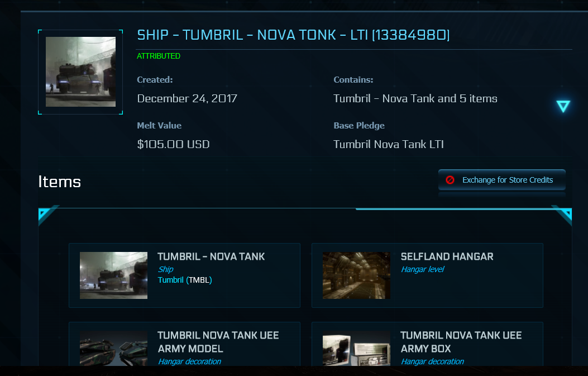The width and height of the screenshot is (588, 376).
Task: Click the $105.00 USD melt value
Action: coord(173,144)
